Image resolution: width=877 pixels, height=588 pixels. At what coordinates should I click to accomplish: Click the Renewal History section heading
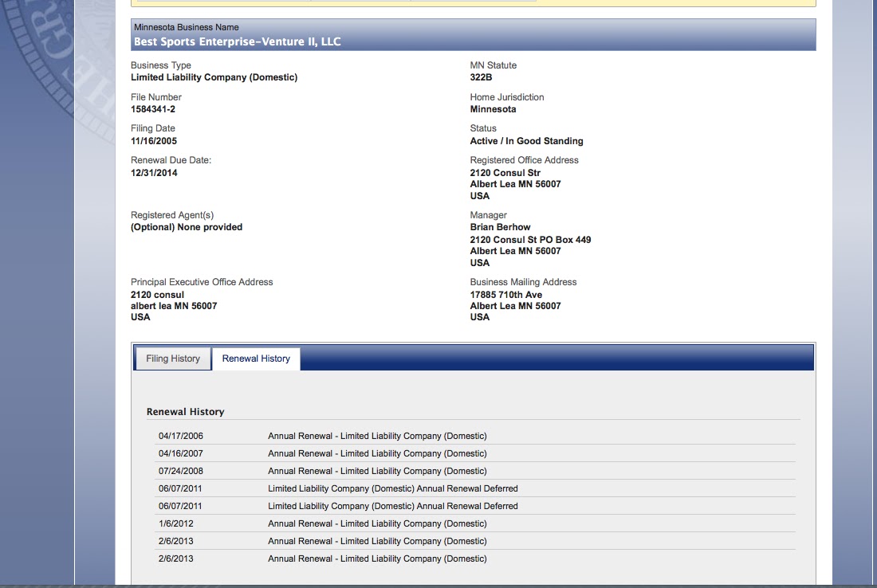tap(185, 411)
